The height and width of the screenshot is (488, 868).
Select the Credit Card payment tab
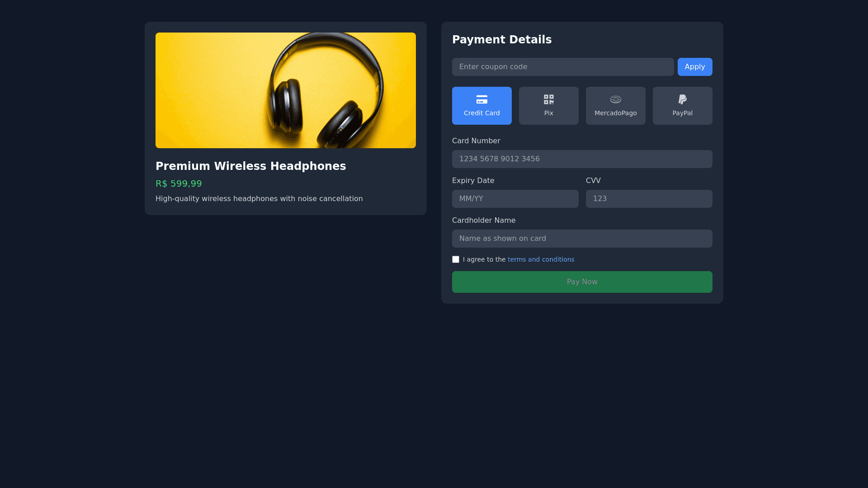tap(481, 106)
